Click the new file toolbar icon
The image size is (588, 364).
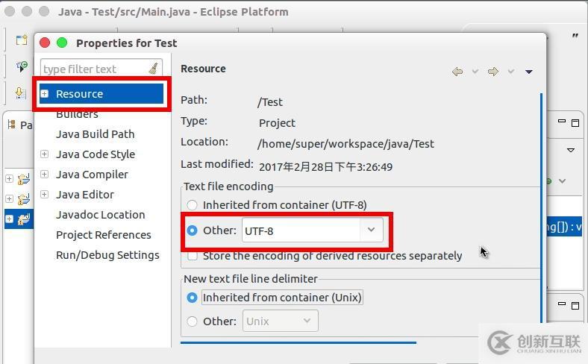click(x=22, y=40)
